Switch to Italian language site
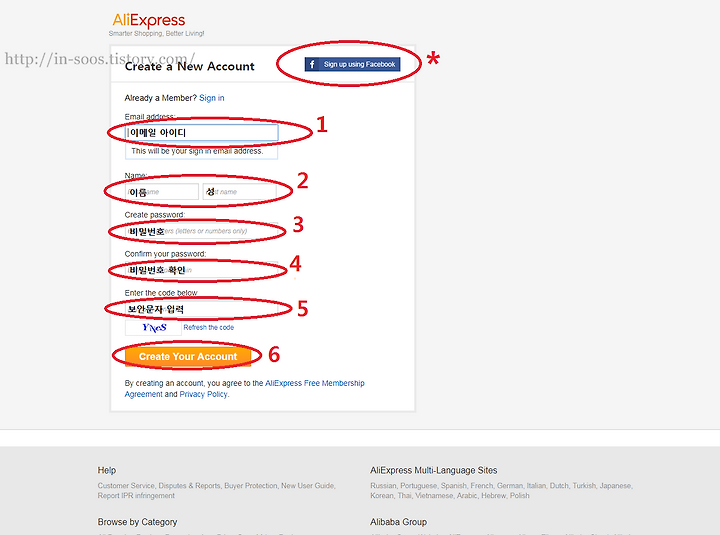This screenshot has height=535, width=720. (x=536, y=486)
